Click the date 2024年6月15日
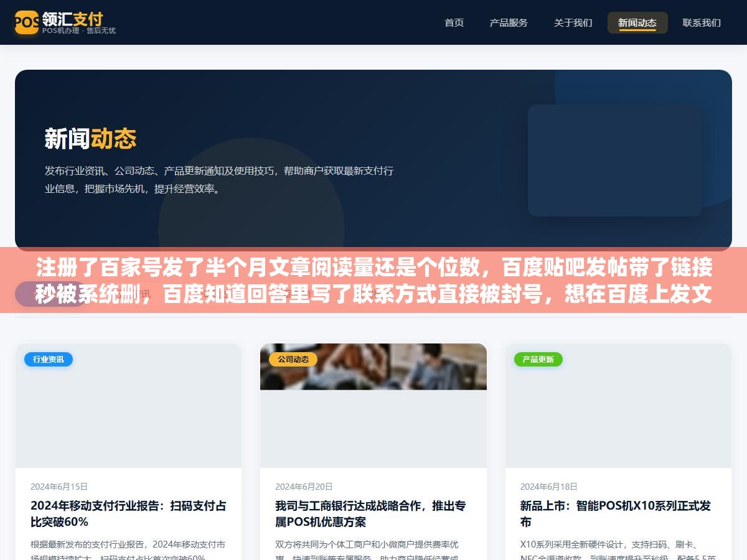The image size is (747, 560). click(x=59, y=487)
